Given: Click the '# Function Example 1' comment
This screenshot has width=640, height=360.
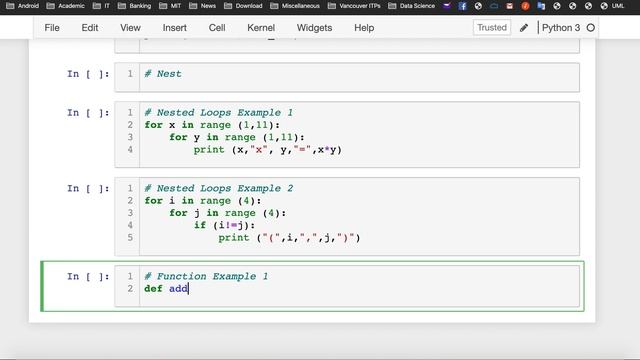Looking at the screenshot, I should (206, 276).
